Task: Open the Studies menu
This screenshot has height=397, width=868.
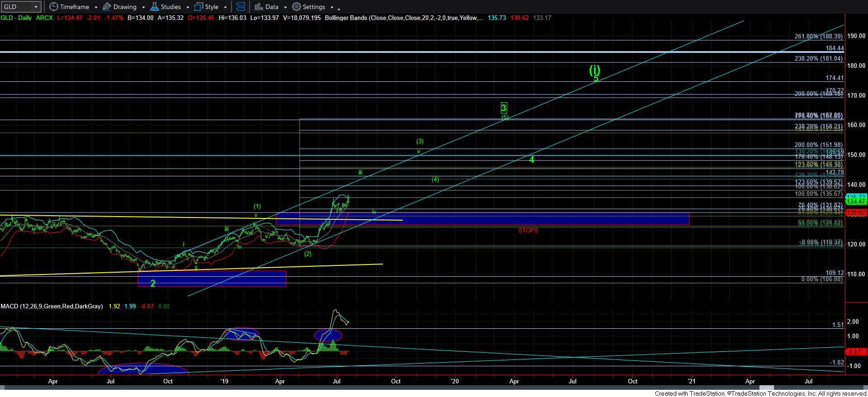Action: [170, 7]
